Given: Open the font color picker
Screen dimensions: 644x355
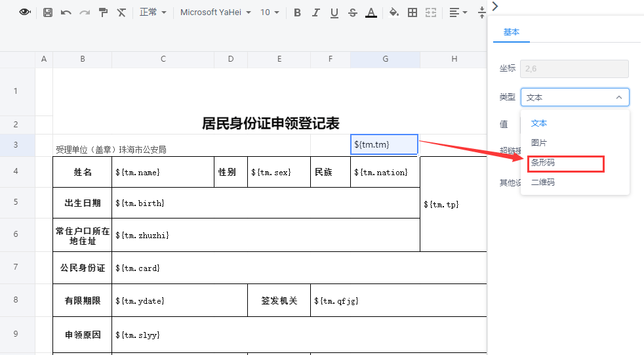Looking at the screenshot, I should click(371, 13).
